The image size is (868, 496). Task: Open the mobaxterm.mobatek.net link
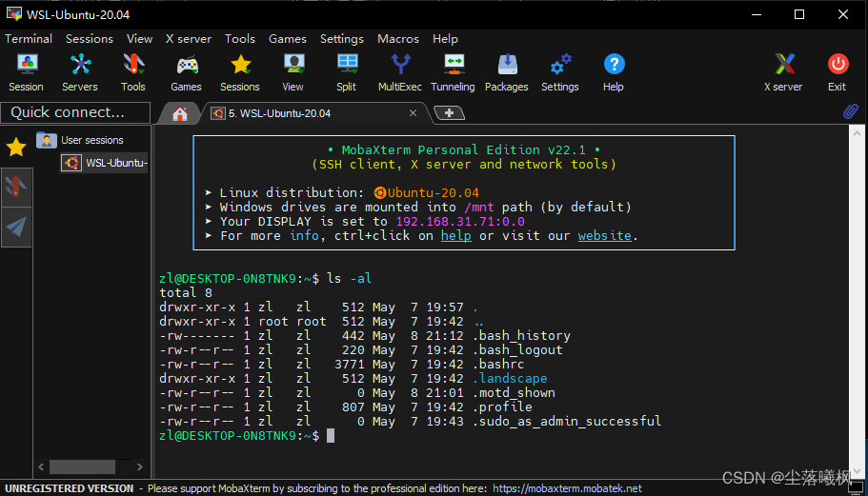pos(567,488)
